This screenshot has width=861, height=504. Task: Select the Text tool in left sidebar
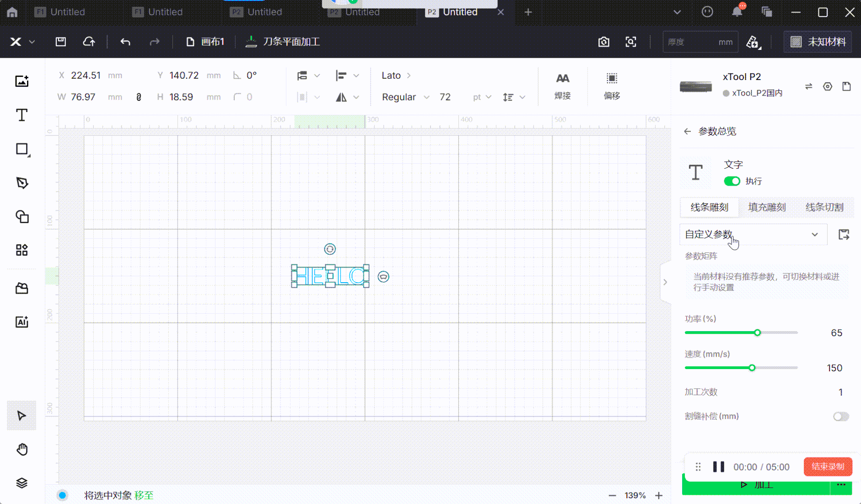(22, 115)
